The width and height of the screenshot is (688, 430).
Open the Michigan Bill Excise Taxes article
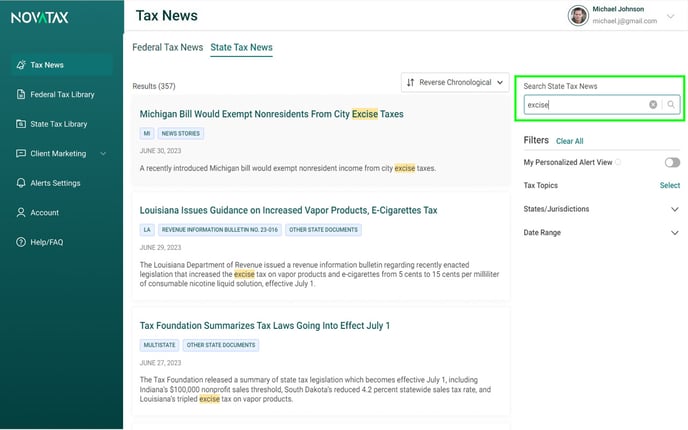(271, 114)
